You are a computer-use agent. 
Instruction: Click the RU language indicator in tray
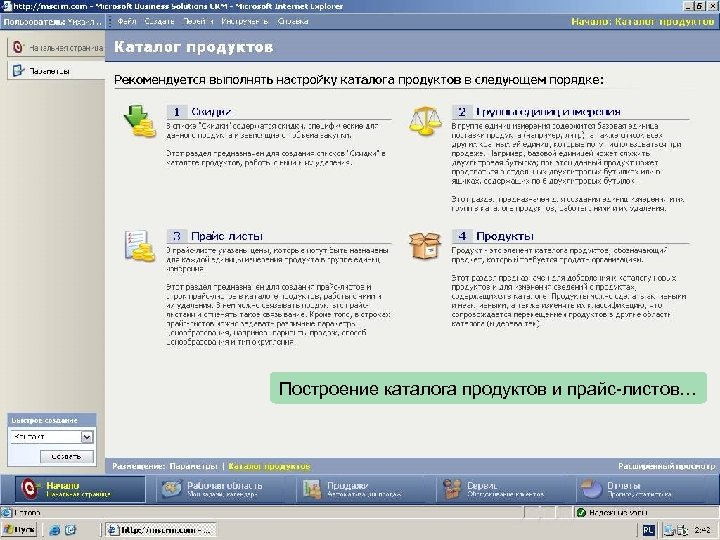tap(648, 530)
